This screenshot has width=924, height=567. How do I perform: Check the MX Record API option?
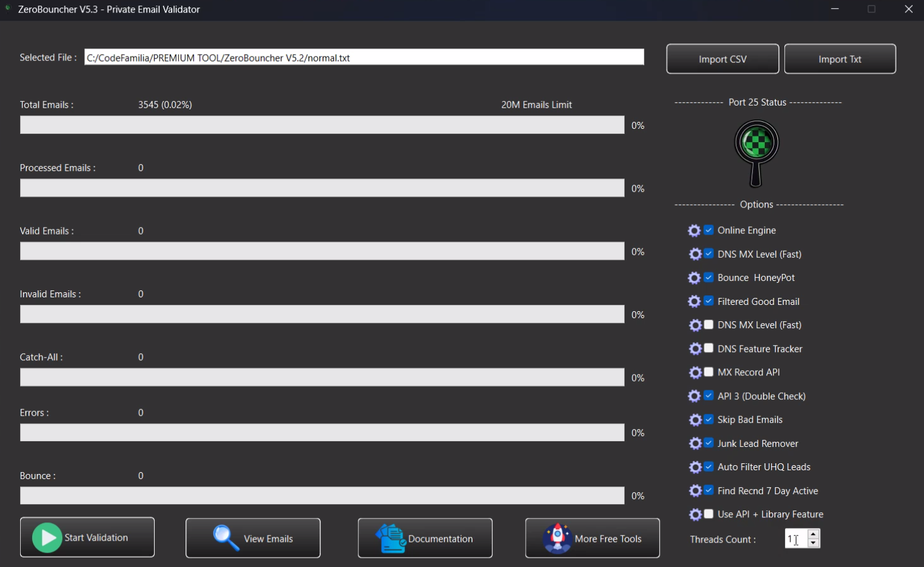(x=709, y=372)
